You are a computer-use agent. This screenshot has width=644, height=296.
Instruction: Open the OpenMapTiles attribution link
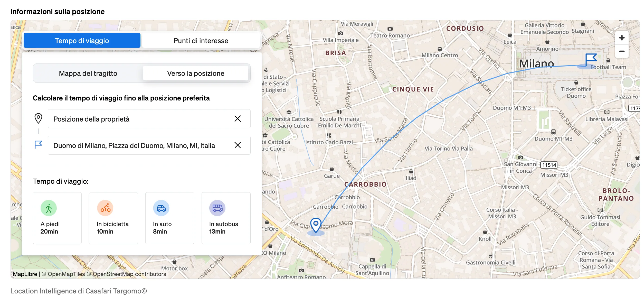[x=63, y=274]
